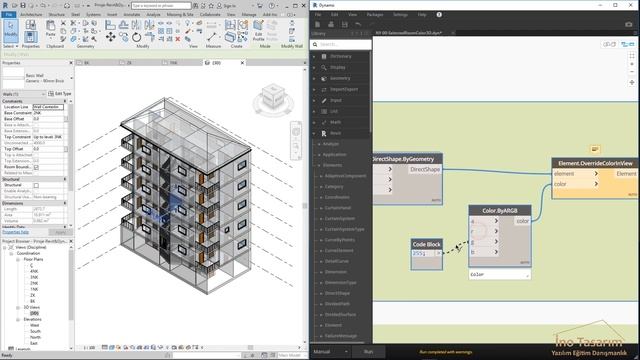The image size is (640, 360).
Task: Select the Rotate tool in Modify panel
Action: 136,38
